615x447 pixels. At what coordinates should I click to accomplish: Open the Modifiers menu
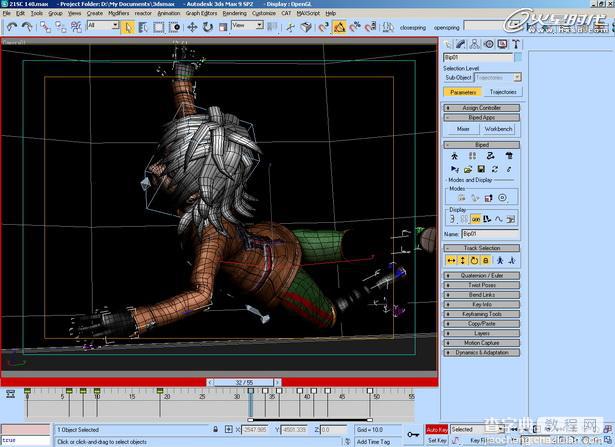118,13
